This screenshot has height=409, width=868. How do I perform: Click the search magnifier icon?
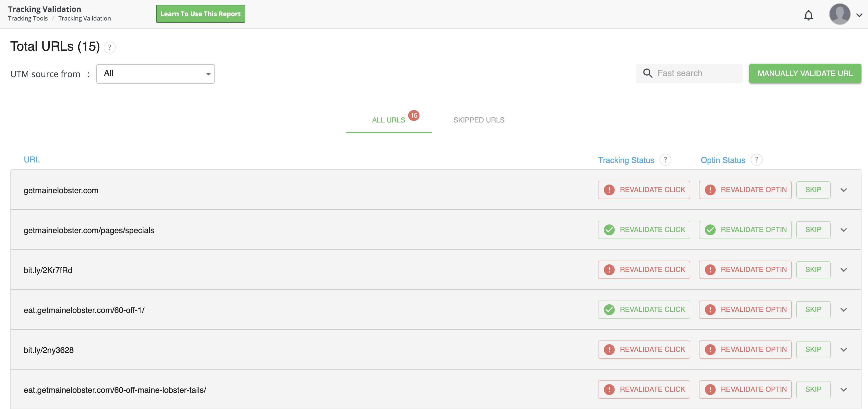coord(647,73)
